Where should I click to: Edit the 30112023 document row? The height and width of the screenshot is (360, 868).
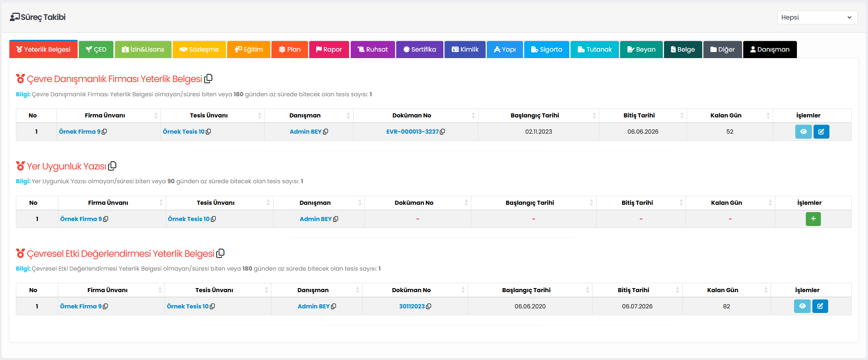(820, 306)
